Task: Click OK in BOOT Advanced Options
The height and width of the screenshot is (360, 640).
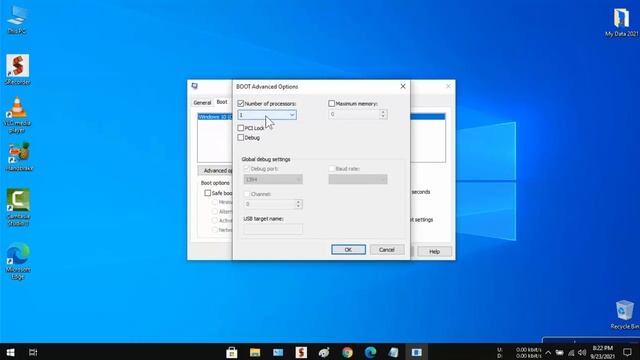Action: click(x=348, y=249)
